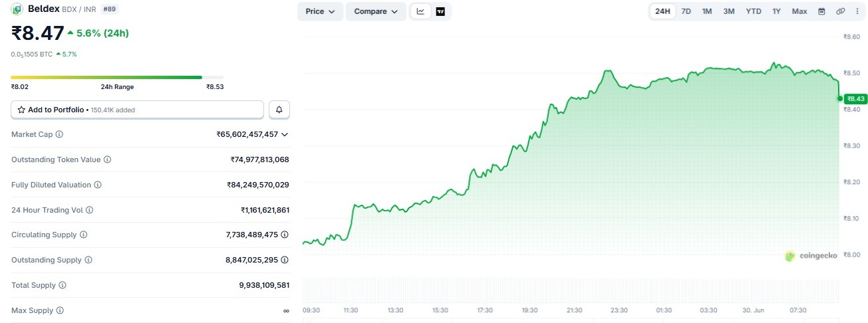
Task: Switch to TradingView chart icon
Action: (x=440, y=11)
